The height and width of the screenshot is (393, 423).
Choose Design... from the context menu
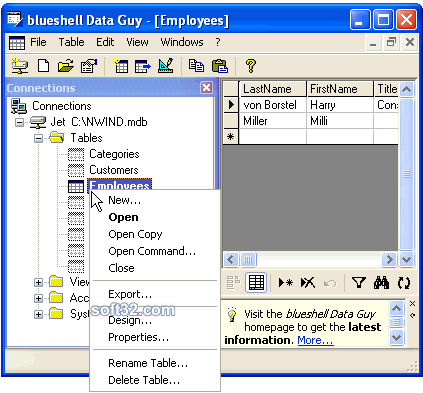pos(155,320)
